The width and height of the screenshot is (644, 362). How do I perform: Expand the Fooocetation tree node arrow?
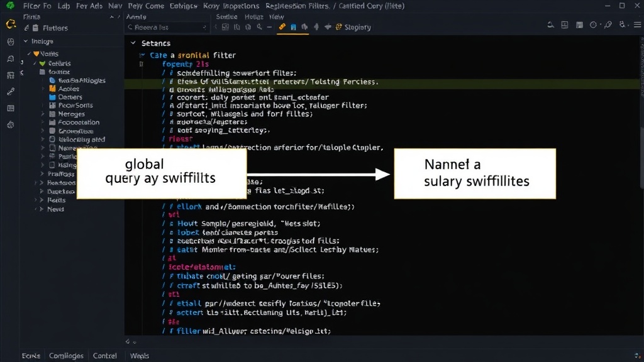pos(43,123)
